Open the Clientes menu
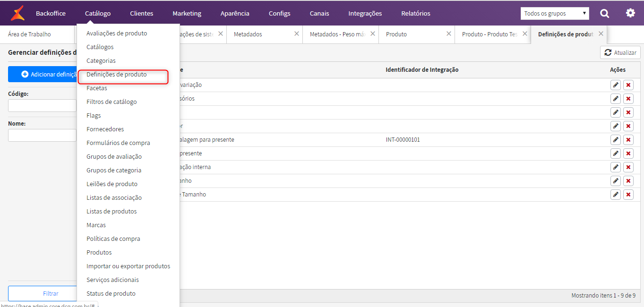Viewport: 644px width, 307px height. pos(142,13)
